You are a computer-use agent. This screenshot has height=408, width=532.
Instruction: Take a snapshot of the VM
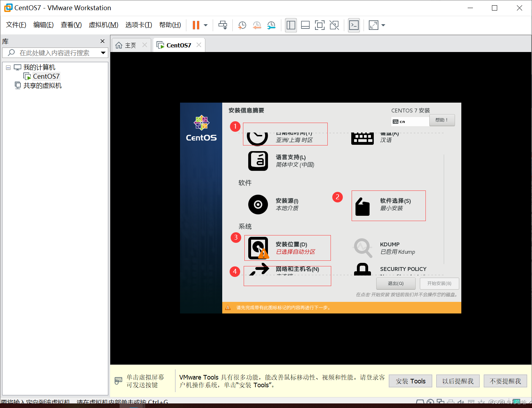click(x=242, y=25)
